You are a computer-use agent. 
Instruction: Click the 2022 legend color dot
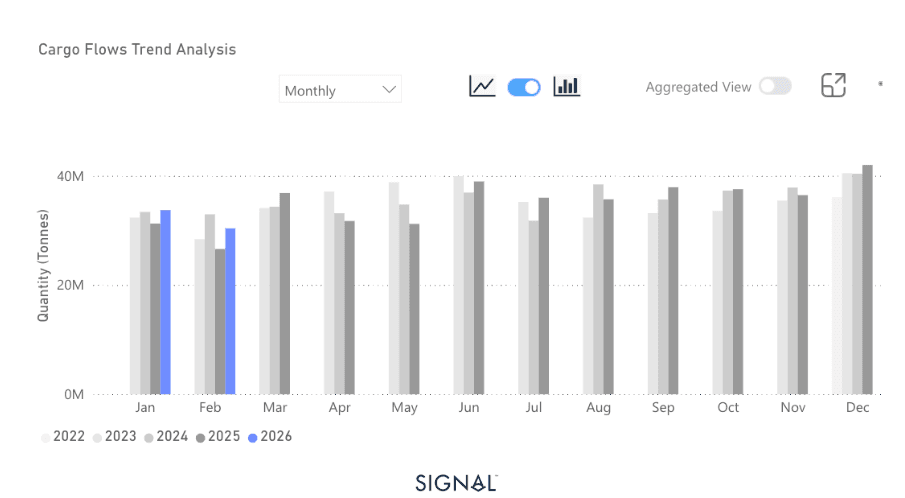pyautogui.click(x=45, y=437)
